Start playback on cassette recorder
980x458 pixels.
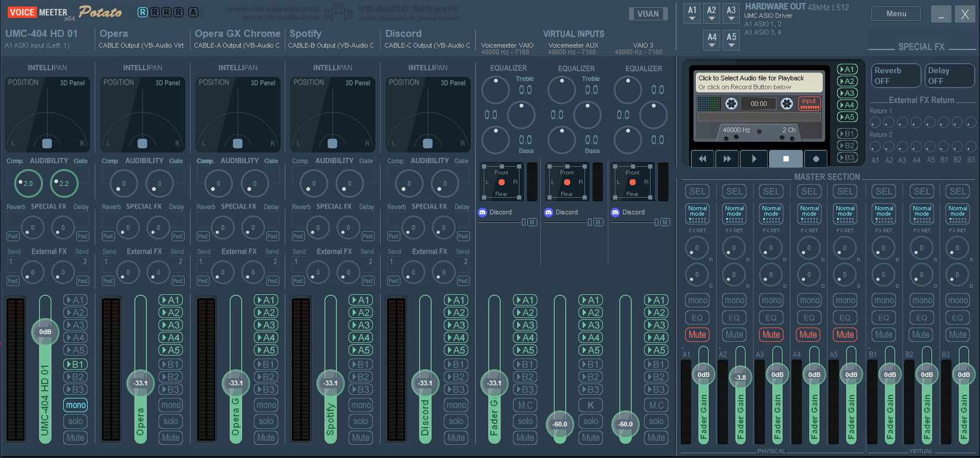pyautogui.click(x=754, y=158)
